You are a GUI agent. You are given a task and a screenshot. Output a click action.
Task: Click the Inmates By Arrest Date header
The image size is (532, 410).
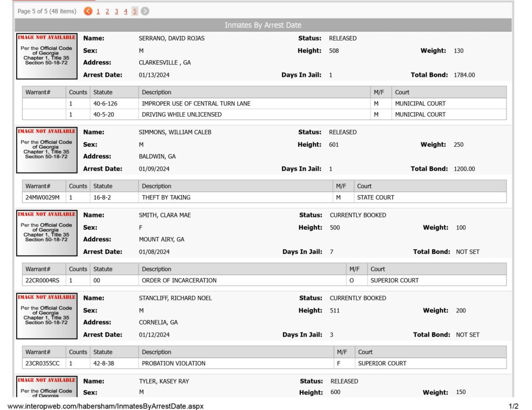[263, 25]
